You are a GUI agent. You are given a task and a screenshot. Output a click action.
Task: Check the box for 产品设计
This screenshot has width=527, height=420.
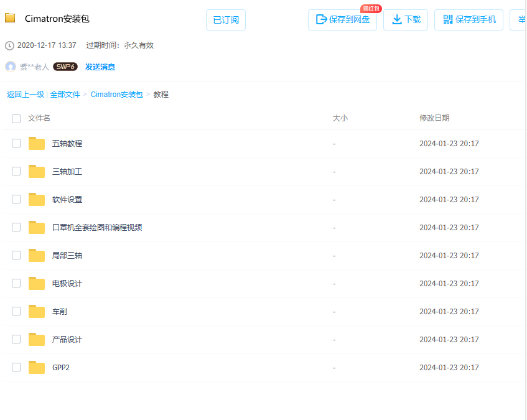click(x=16, y=339)
